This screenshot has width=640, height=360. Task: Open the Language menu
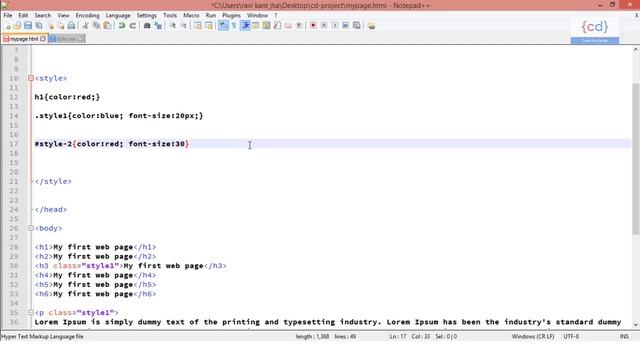[x=118, y=16]
